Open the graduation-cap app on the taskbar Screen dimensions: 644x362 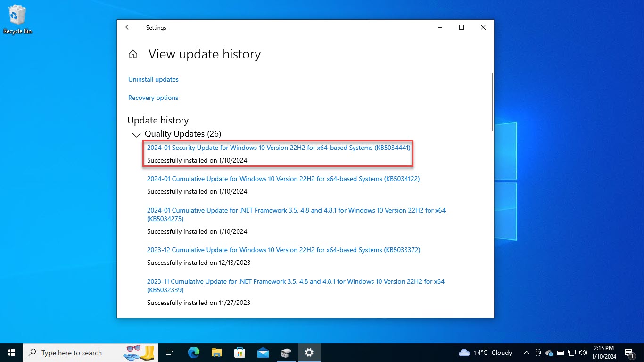[x=286, y=353]
